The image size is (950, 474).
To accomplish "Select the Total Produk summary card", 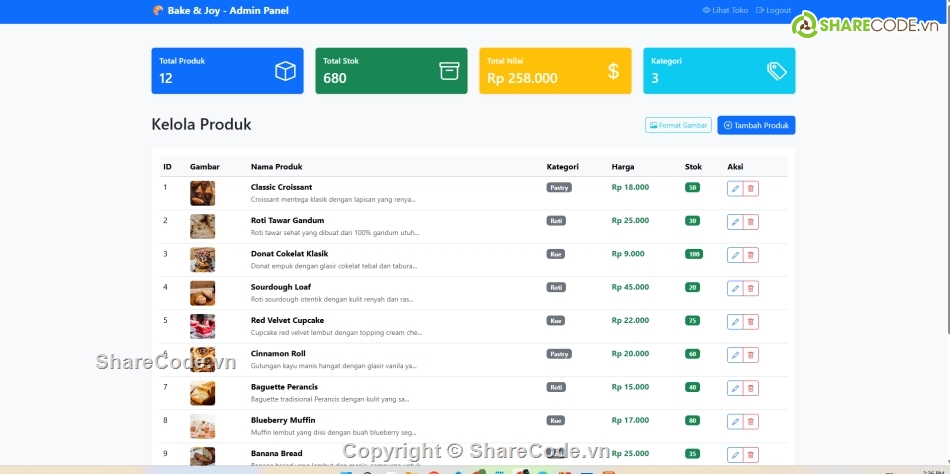I will [x=227, y=71].
